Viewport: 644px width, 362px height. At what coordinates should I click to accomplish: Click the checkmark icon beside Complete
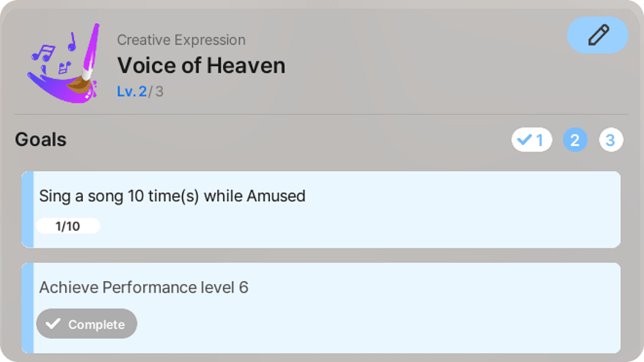pyautogui.click(x=53, y=324)
